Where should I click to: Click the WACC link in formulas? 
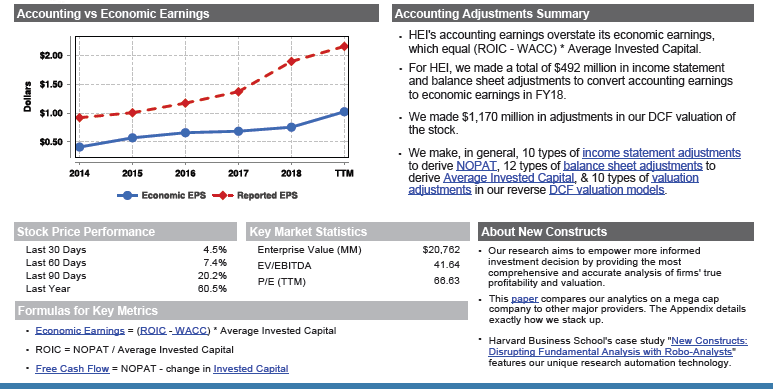pyautogui.click(x=191, y=331)
